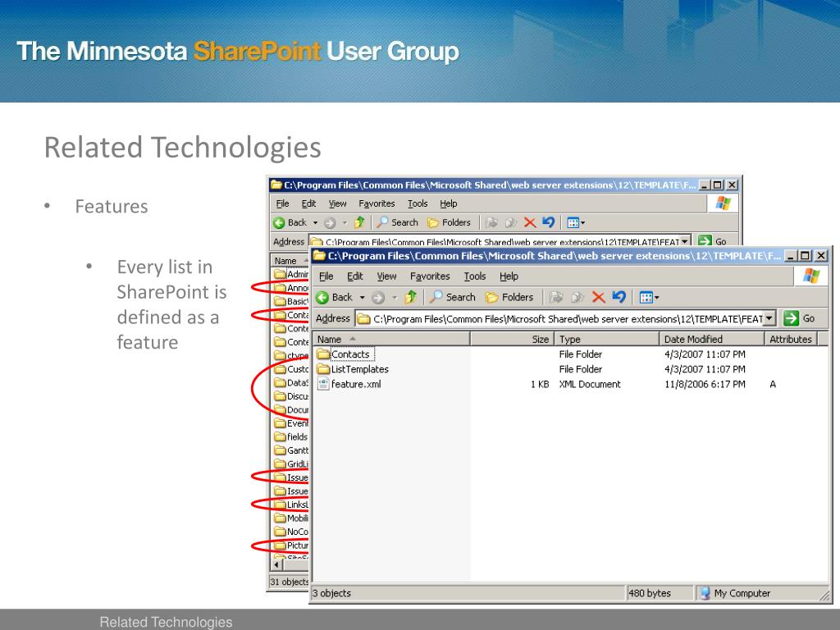Open File menu in front window
840x630 pixels.
tap(326, 276)
